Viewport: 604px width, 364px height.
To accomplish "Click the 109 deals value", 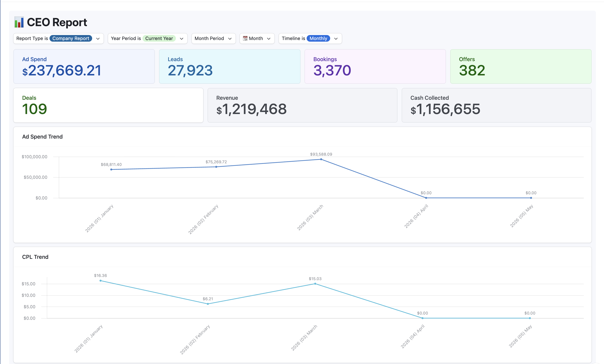I will coord(35,109).
